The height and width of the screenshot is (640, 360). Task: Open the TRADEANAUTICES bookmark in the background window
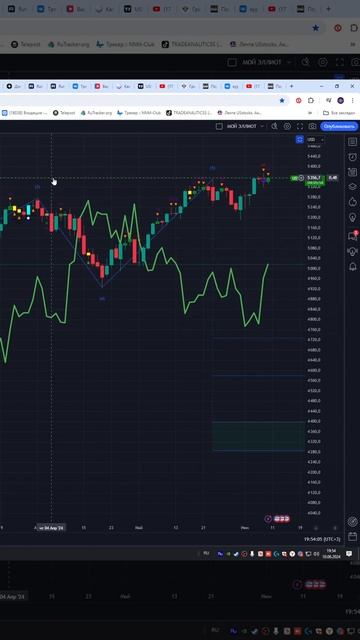tap(192, 44)
